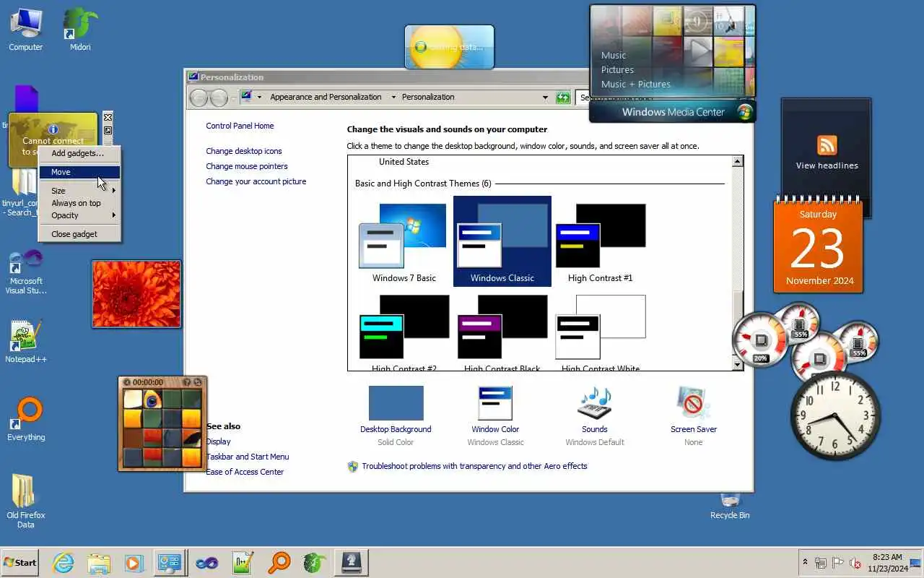Click the Start button
Image resolution: width=924 pixels, height=578 pixels.
(20, 563)
